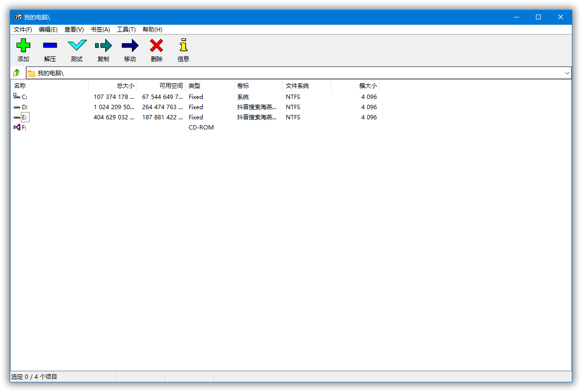
Task: Expand the address bar path dropdown
Action: pyautogui.click(x=567, y=73)
